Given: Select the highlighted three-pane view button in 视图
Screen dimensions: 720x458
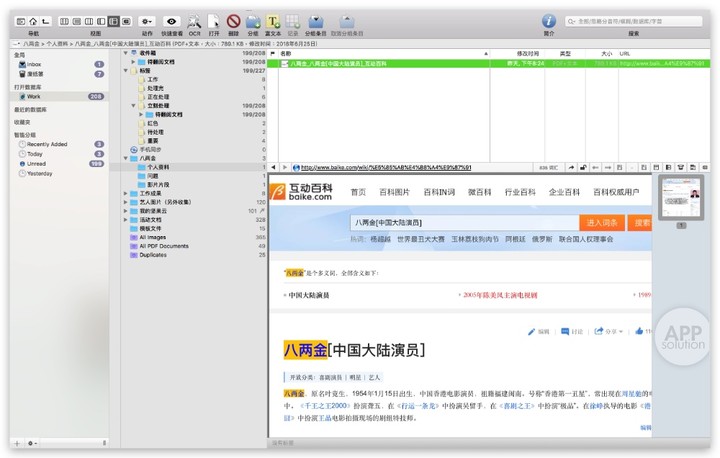Looking at the screenshot, I should tap(113, 21).
